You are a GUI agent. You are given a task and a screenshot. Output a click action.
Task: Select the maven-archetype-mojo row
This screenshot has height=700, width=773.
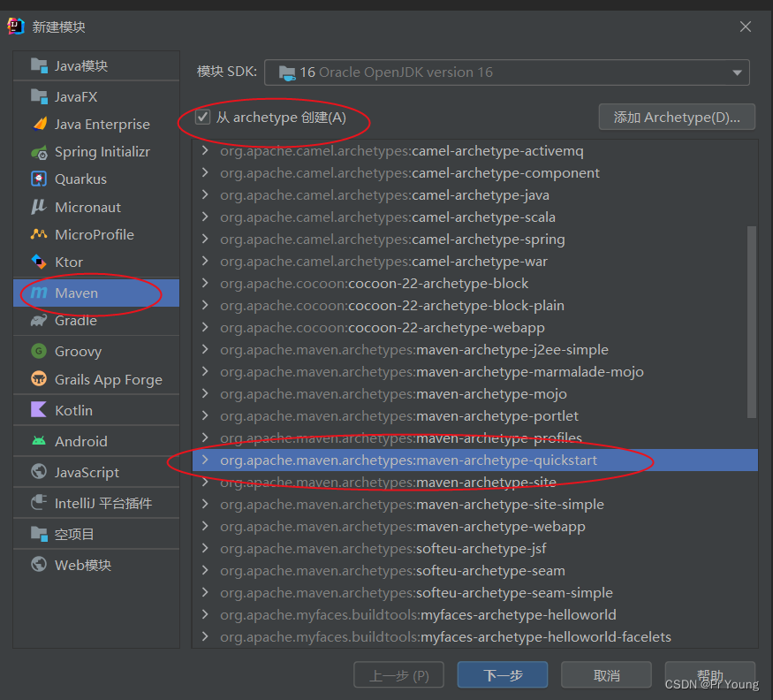(474, 393)
